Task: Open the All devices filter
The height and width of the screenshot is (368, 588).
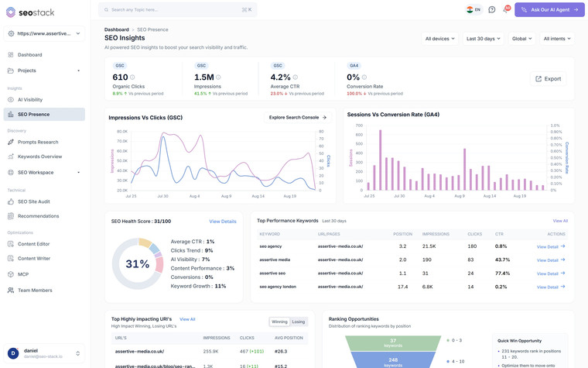Action: (440, 39)
